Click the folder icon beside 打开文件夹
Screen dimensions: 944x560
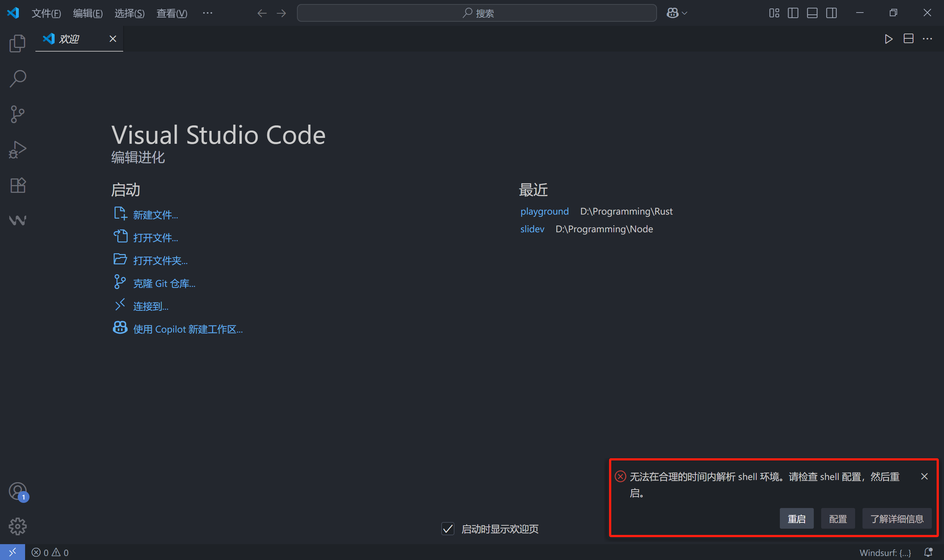pos(120,259)
